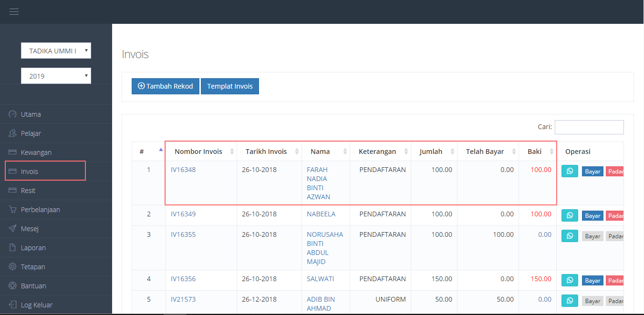Open the 2019 year dropdown
The image size is (644, 315).
pyautogui.click(x=56, y=76)
